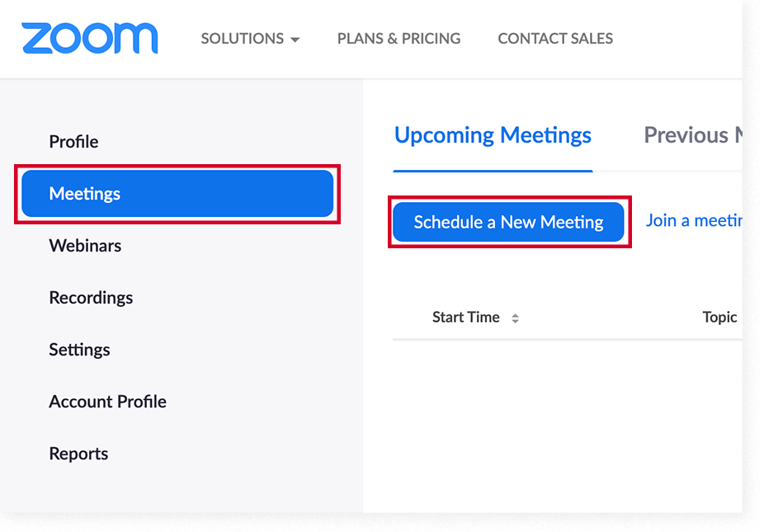Switch to the Upcoming Meetings tab
Image resolution: width=764 pixels, height=532 pixels.
[493, 134]
